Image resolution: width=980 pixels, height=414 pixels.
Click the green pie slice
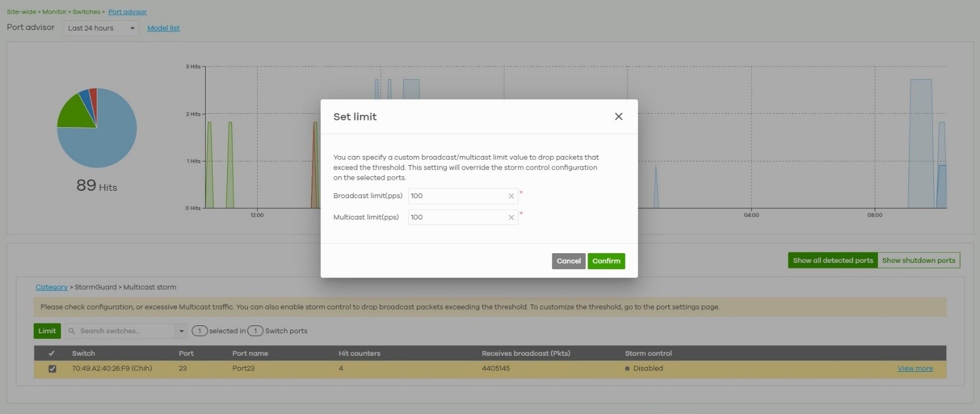pos(77,113)
